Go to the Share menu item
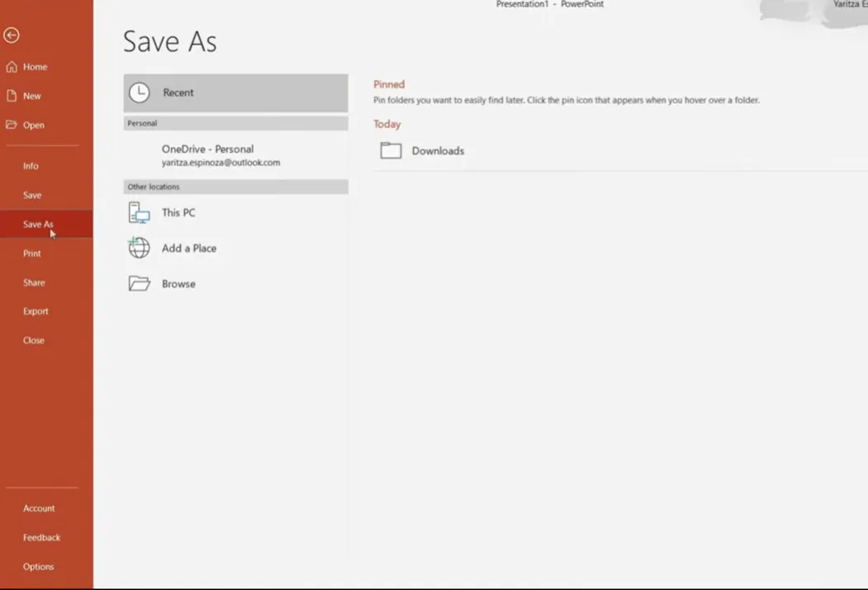The height and width of the screenshot is (590, 868). pyautogui.click(x=34, y=283)
